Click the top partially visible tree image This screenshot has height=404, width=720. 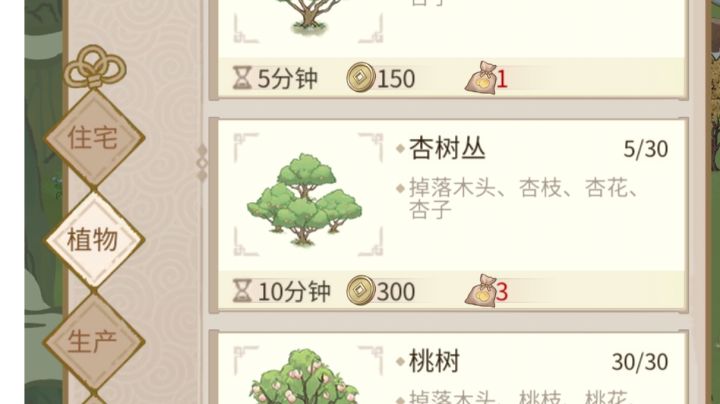[x=309, y=17]
